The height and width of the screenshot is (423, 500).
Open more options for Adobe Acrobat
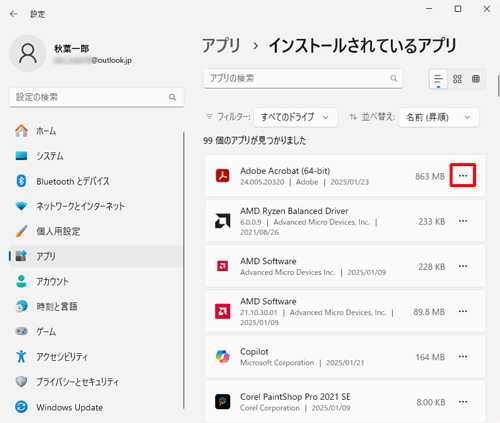(x=463, y=175)
